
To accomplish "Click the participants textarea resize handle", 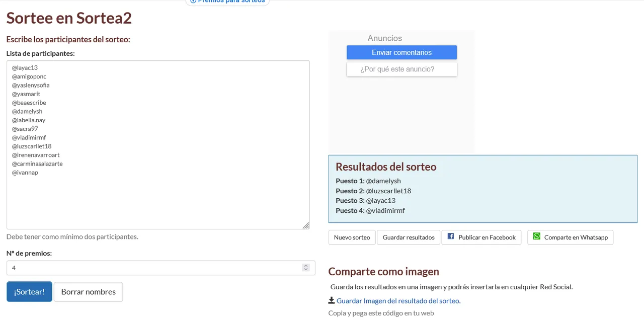I will pyautogui.click(x=306, y=226).
